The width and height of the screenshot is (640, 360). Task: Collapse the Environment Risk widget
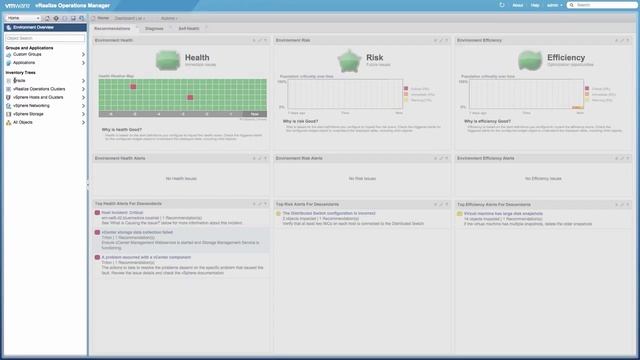[x=435, y=40]
